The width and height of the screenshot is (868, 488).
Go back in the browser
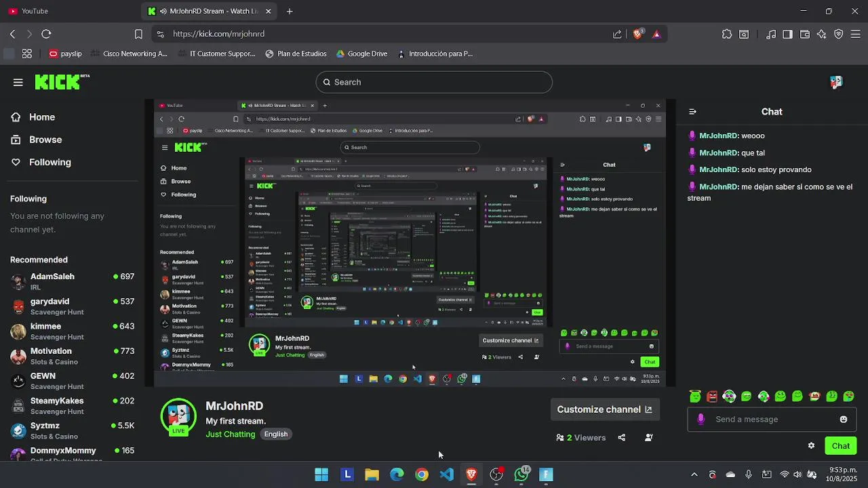click(x=12, y=34)
